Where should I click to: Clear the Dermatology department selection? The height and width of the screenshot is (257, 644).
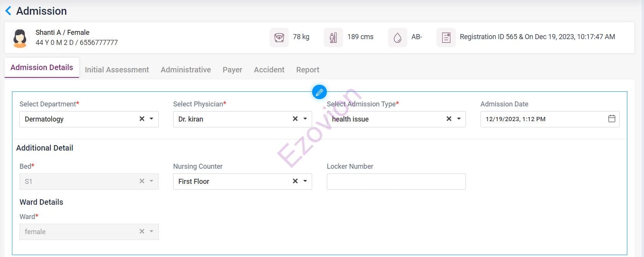pyautogui.click(x=142, y=119)
